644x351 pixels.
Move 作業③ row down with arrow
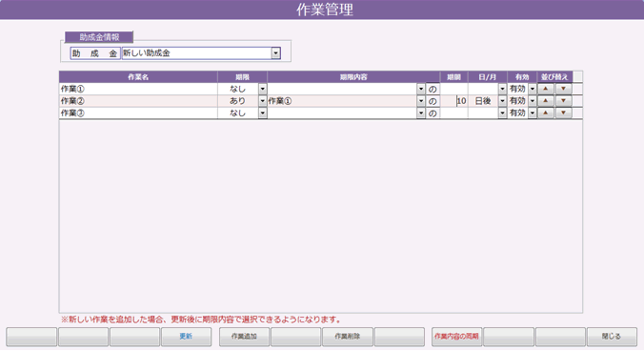pos(564,113)
